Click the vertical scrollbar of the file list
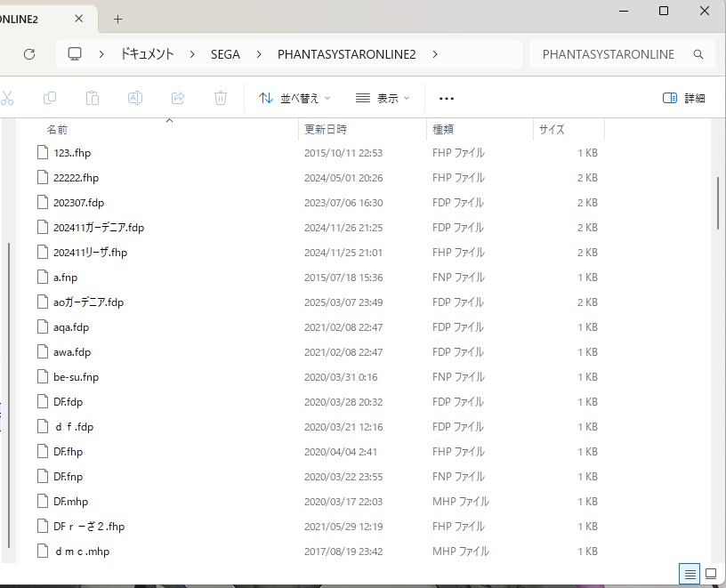Screen dimensions: 726x588 tap(717, 205)
